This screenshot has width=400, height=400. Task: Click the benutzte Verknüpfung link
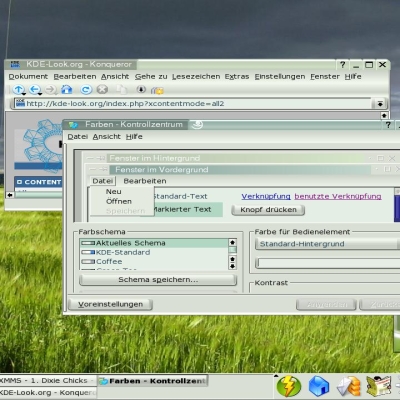point(338,196)
